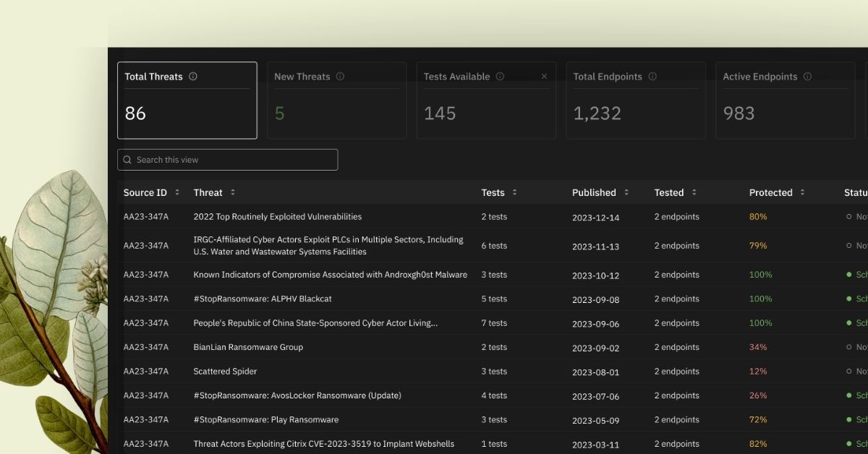868x454 pixels.
Task: Click info icon next to Tests Available
Action: [x=500, y=77]
